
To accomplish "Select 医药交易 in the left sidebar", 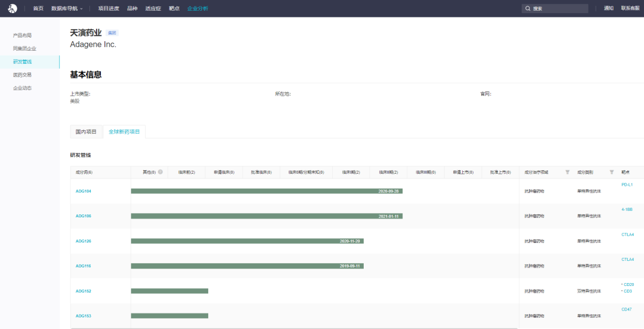I will point(22,75).
